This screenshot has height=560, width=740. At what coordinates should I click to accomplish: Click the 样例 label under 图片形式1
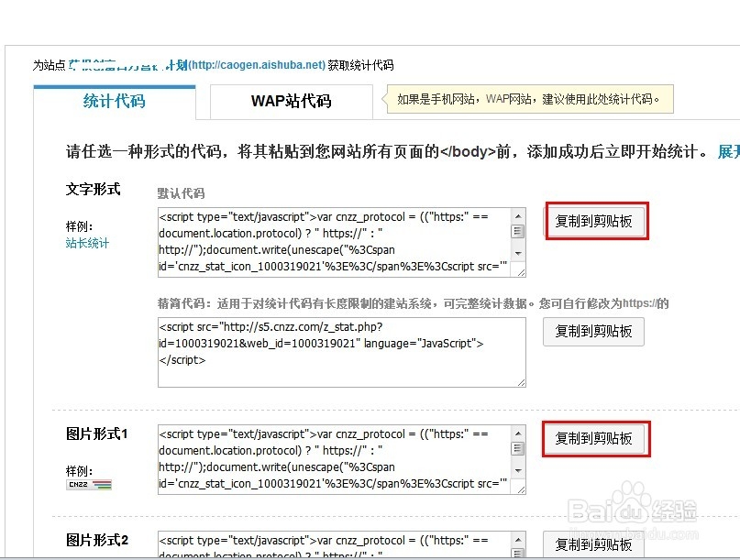pyautogui.click(x=79, y=471)
